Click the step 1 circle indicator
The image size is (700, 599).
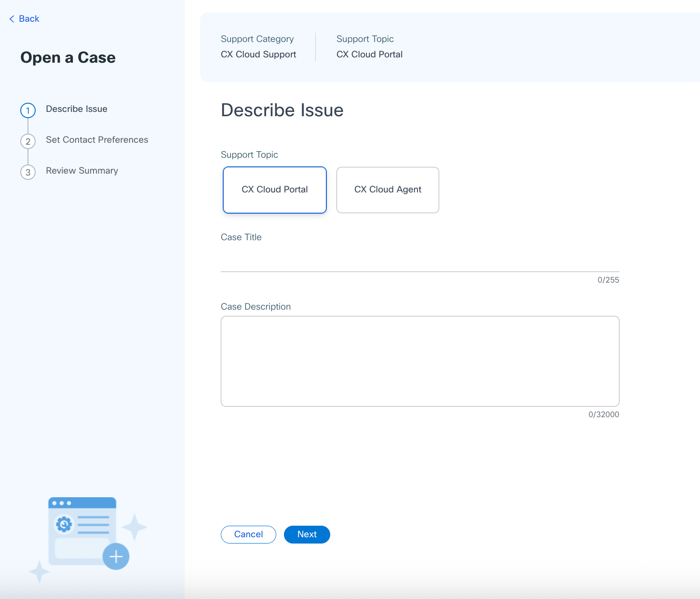point(28,110)
